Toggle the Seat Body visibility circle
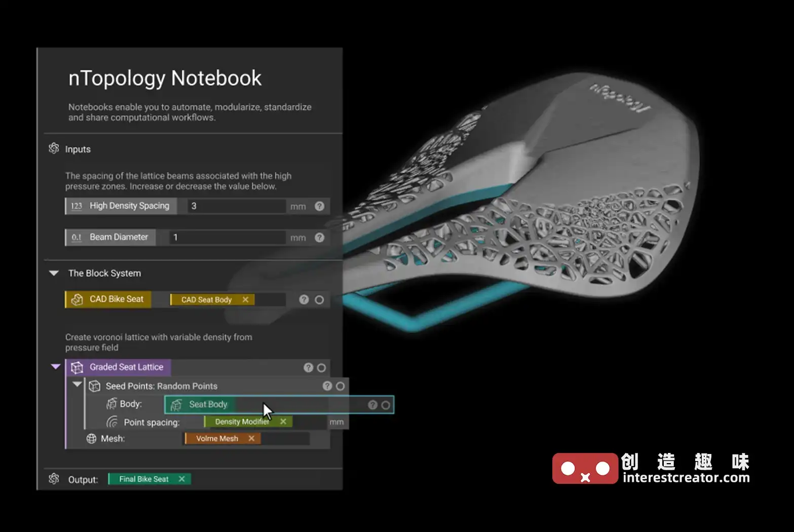This screenshot has width=794, height=532. pos(386,405)
